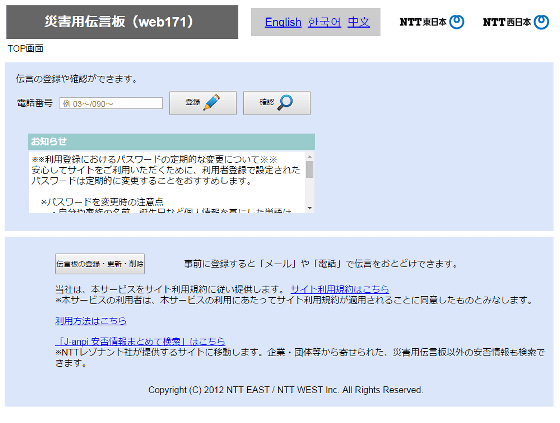Click the NTT西日本 logo
The width and height of the screenshot is (560, 423).
515,22
